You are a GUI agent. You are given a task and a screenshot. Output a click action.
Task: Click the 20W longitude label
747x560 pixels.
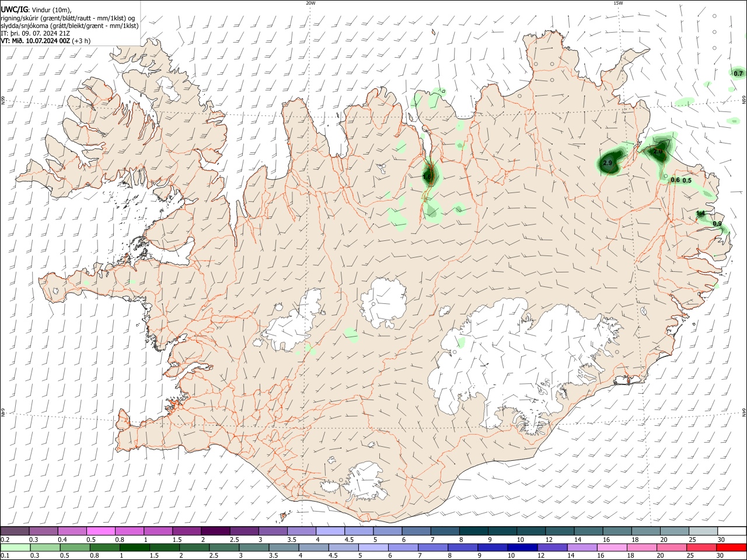pos(310,3)
